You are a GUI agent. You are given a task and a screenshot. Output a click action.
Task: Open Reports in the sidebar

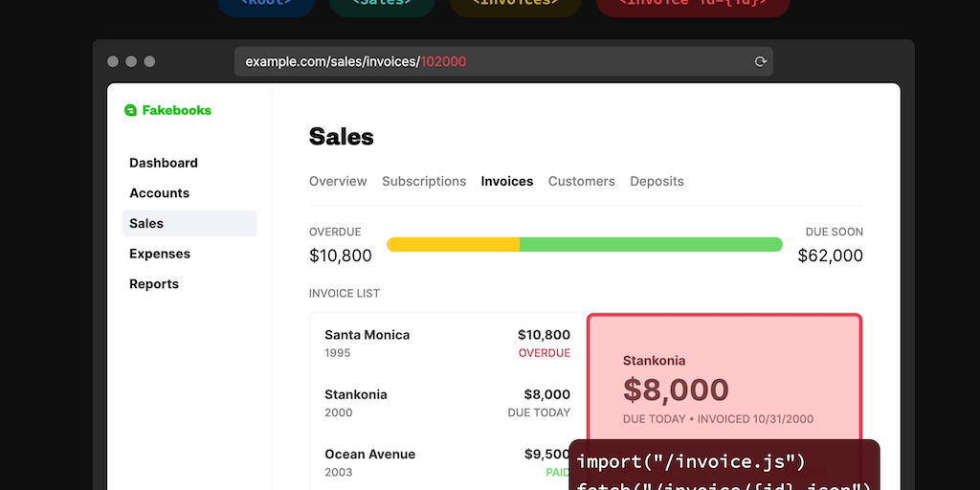click(154, 284)
